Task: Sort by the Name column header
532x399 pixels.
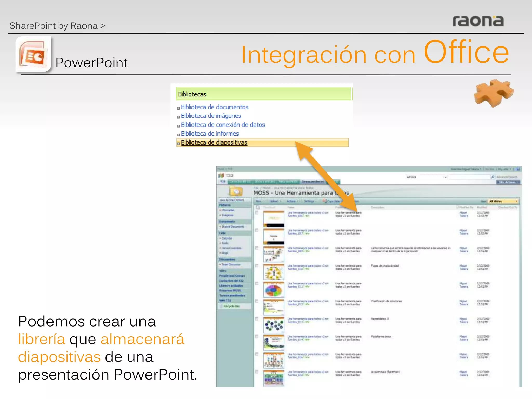Action: click(x=291, y=207)
